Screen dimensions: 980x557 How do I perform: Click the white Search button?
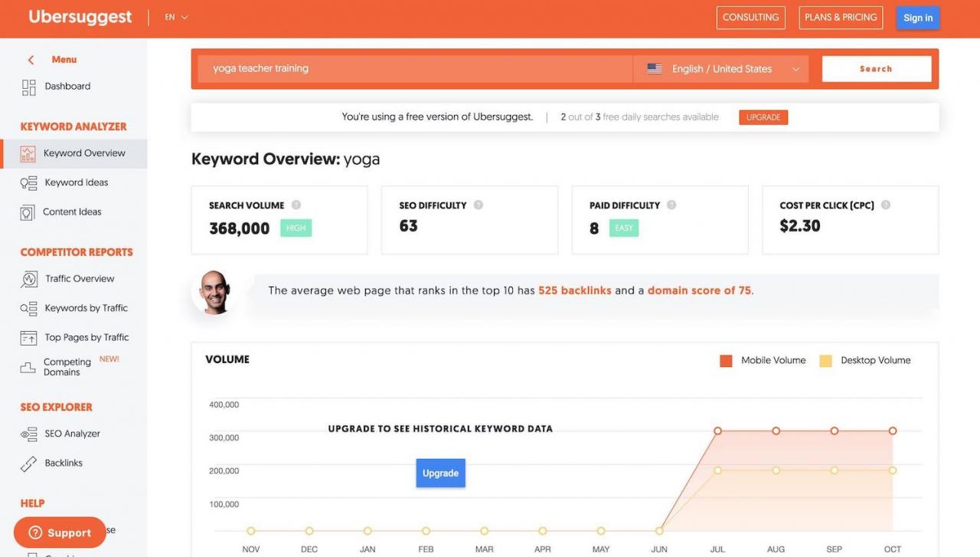pos(877,68)
